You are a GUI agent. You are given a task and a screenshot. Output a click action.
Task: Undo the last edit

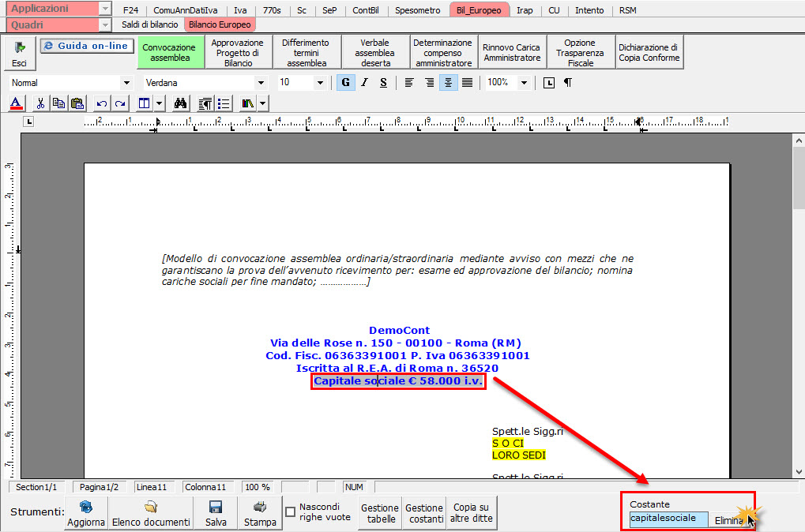(101, 103)
